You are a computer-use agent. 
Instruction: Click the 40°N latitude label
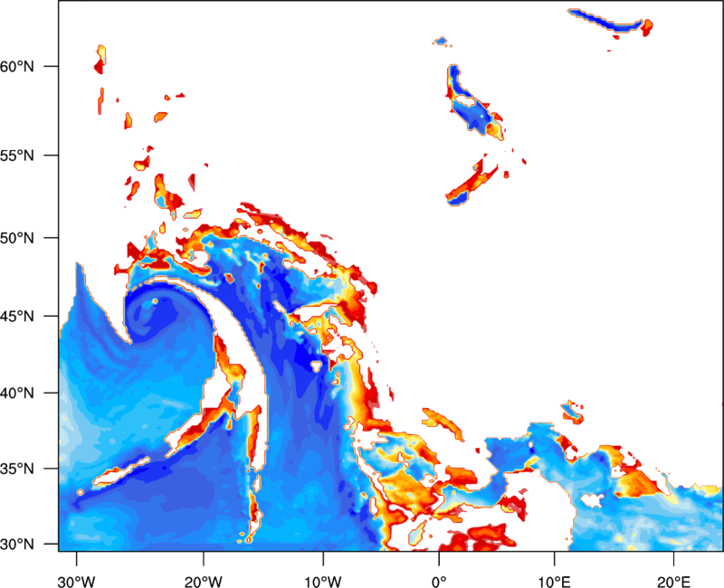pos(17,393)
